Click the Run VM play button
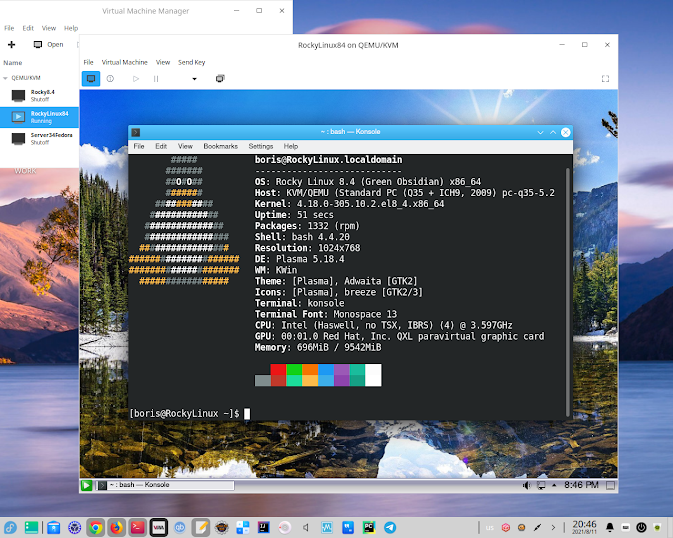This screenshot has height=538, width=673. (136, 79)
